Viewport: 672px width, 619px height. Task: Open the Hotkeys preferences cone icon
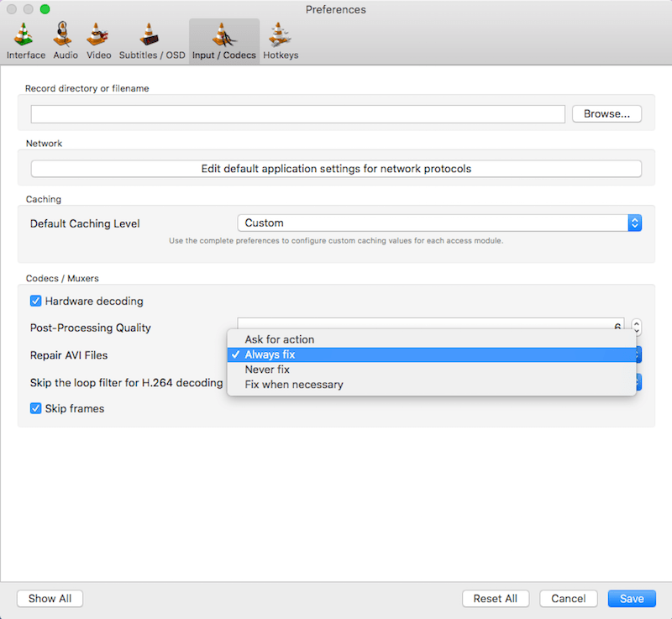(x=280, y=34)
